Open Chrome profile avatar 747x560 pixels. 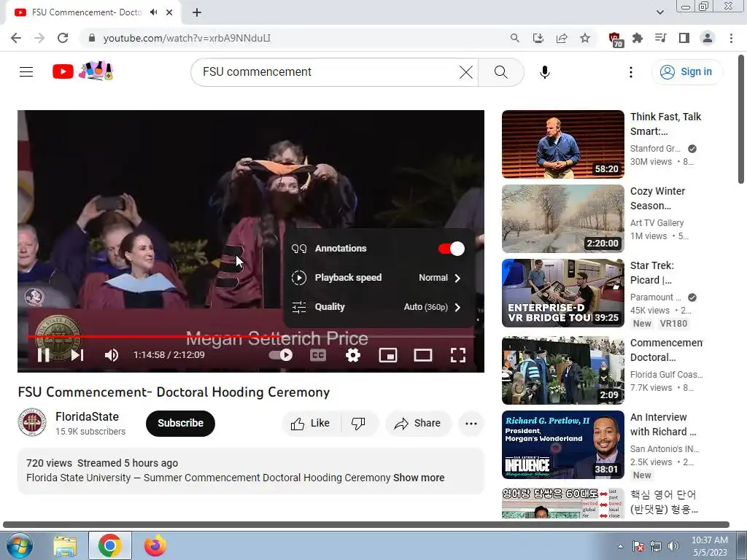[708, 38]
